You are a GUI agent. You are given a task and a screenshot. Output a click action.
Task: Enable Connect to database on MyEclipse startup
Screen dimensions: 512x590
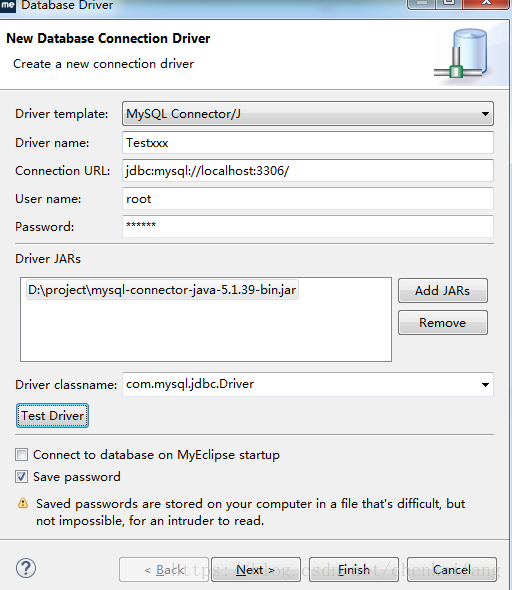[x=21, y=455]
